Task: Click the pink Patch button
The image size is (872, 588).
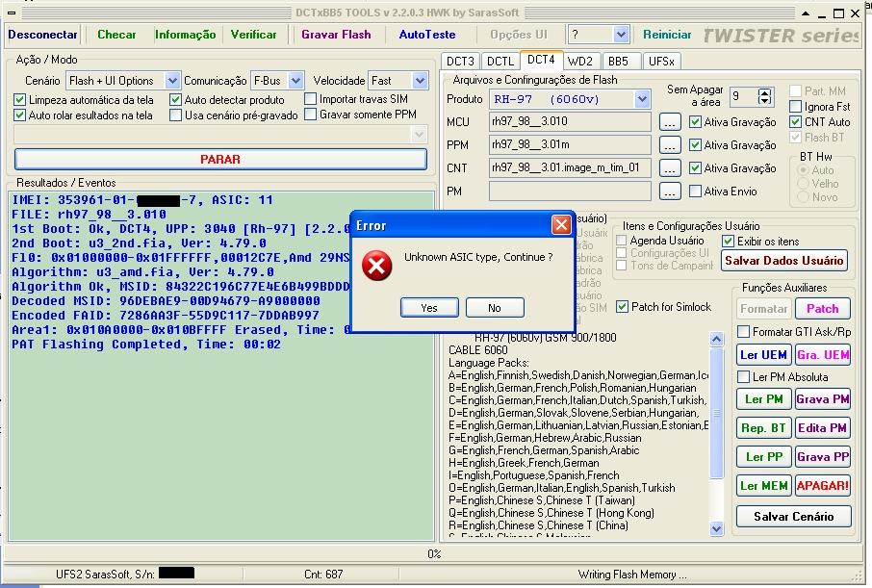Action: tap(823, 309)
